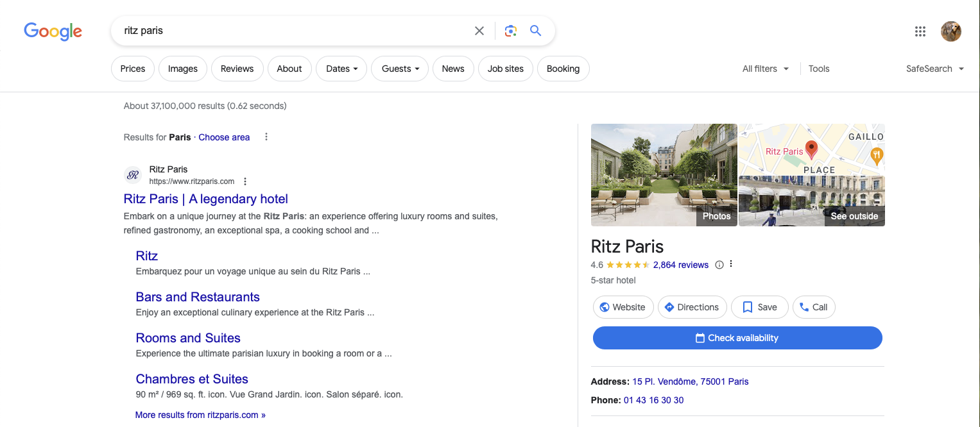The width and height of the screenshot is (980, 427).
Task: Open three-dot options beside Choose area
Action: (266, 137)
